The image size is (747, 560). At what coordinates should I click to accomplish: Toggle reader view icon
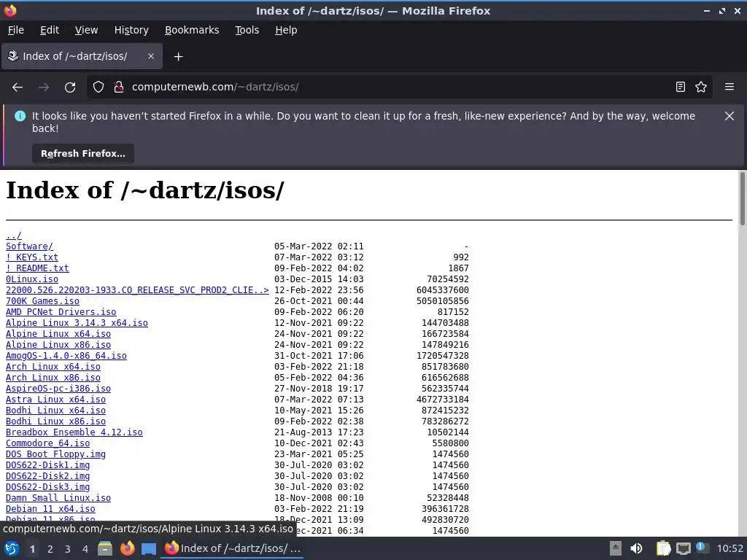click(x=681, y=87)
